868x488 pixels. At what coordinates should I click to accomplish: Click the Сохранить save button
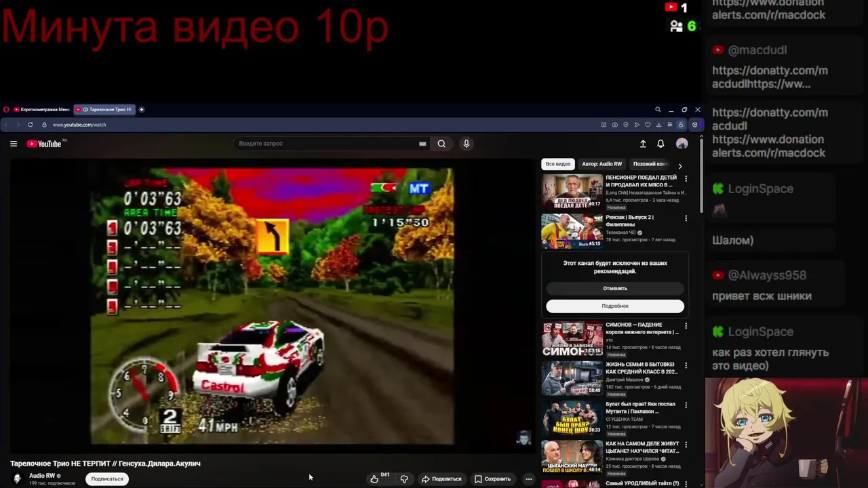(x=492, y=479)
